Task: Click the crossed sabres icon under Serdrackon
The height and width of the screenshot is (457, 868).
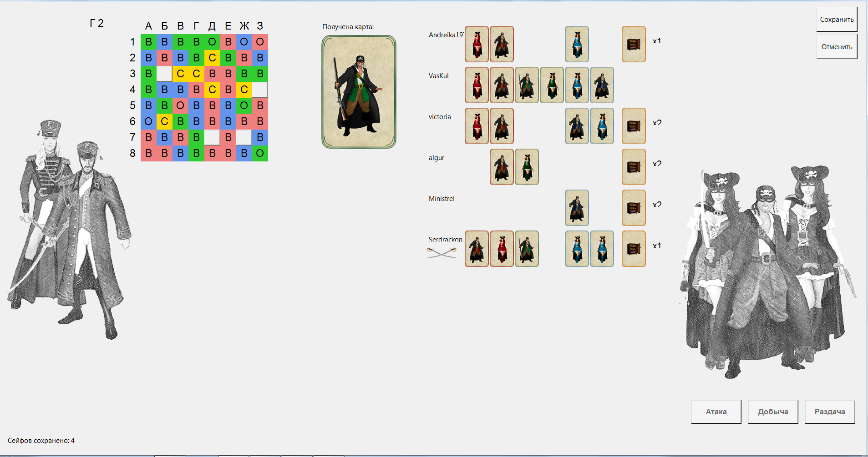Action: (x=442, y=253)
